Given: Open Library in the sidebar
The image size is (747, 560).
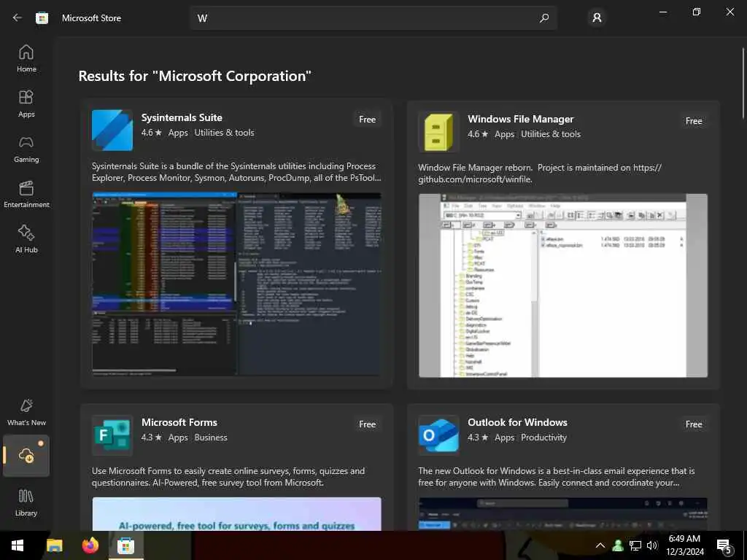Looking at the screenshot, I should 26,503.
